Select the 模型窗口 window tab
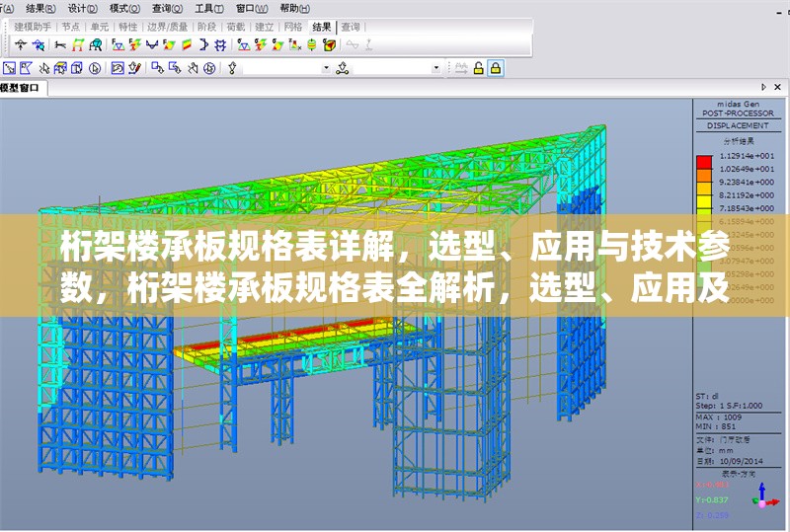Screen dimensions: 790x532 pyautogui.click(x=20, y=89)
